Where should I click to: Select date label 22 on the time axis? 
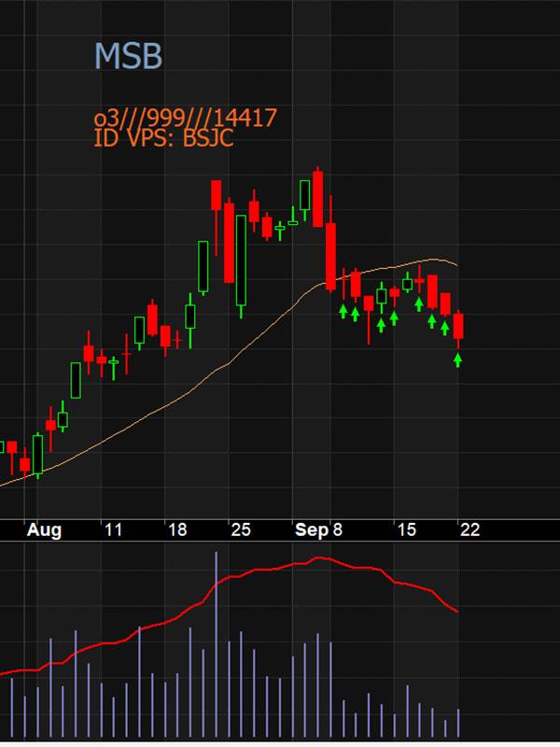pyautogui.click(x=469, y=530)
